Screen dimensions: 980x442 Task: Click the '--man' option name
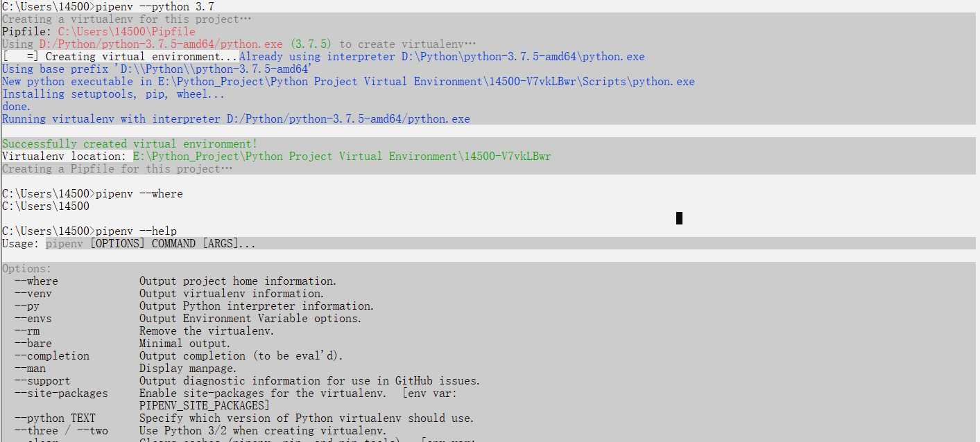(x=30, y=369)
